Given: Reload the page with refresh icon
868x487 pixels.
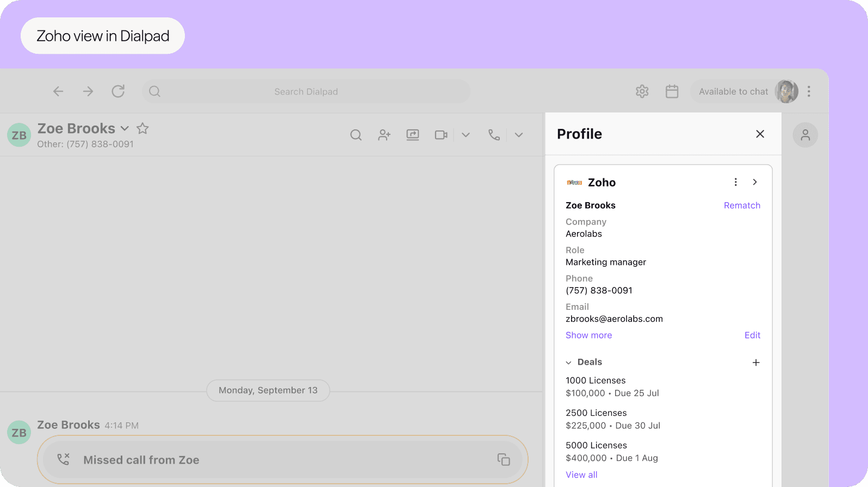Looking at the screenshot, I should pyautogui.click(x=118, y=91).
